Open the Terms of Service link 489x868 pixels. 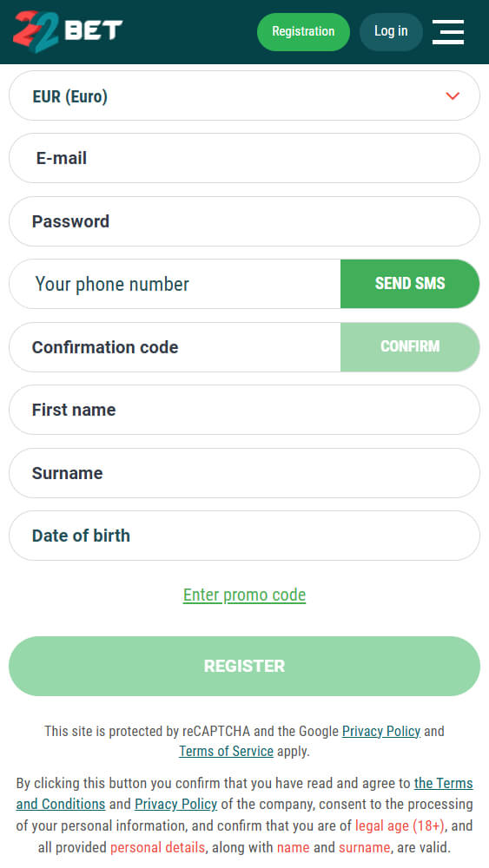[226, 752]
